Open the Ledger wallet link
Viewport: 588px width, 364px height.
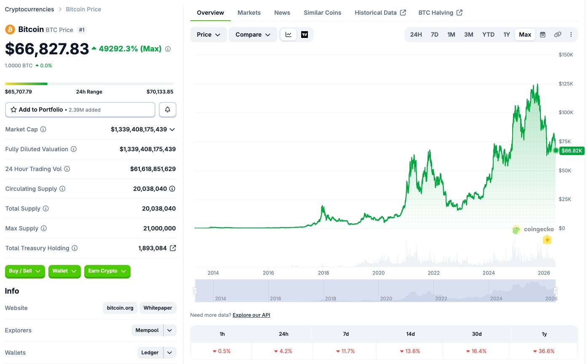tap(150, 353)
